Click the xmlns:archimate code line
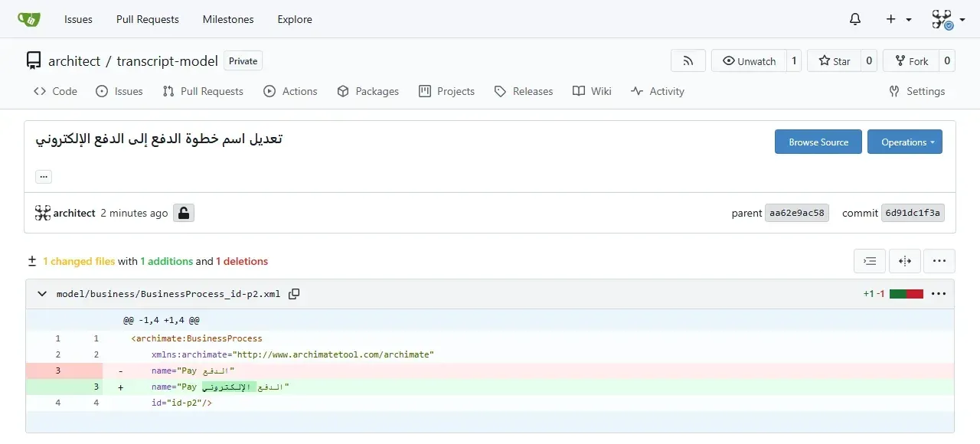This screenshot has width=980, height=444. click(292, 354)
